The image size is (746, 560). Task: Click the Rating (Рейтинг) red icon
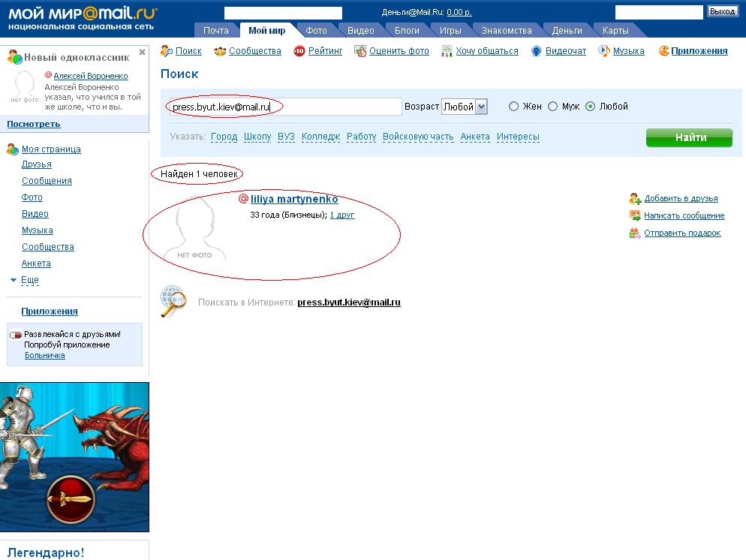[x=299, y=51]
